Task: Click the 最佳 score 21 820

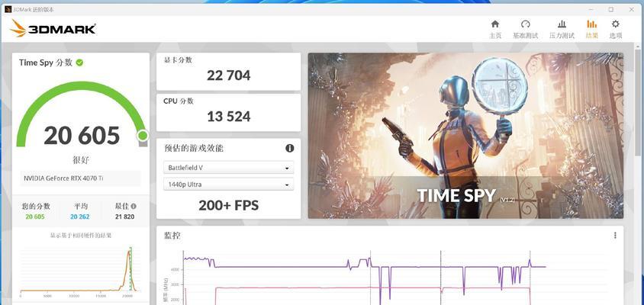Action: click(124, 217)
